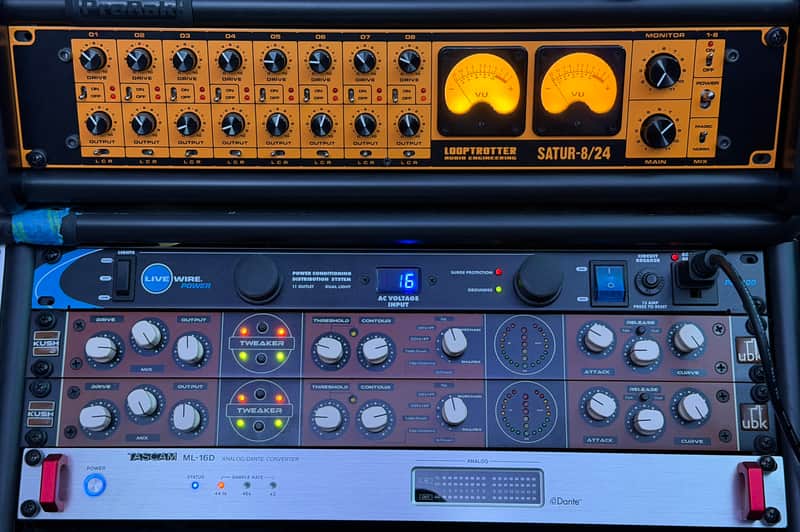Screen dimensions: 800x532
Task: Click the left VU meter on Satur-8/24
Action: click(482, 91)
